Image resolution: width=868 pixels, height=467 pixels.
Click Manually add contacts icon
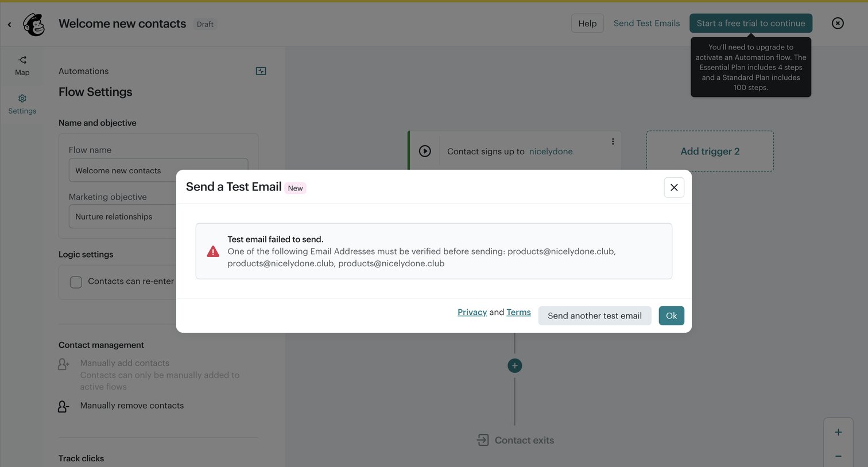coord(64,364)
